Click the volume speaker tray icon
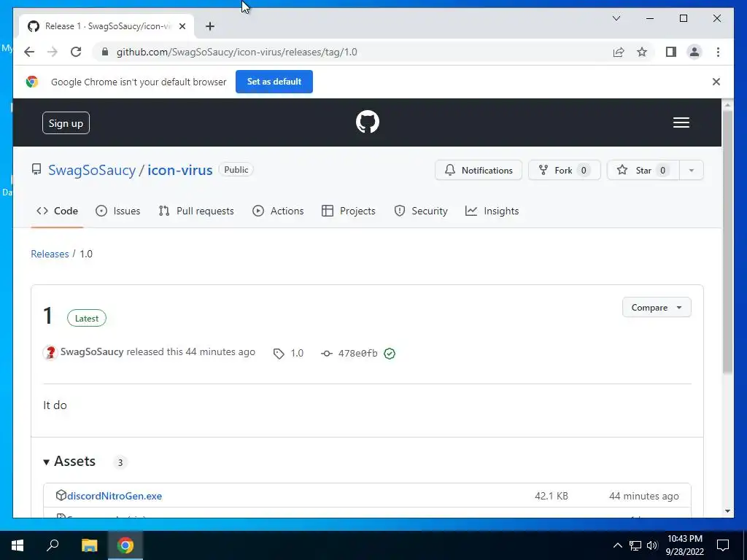Viewport: 747px width, 560px height. (x=652, y=545)
